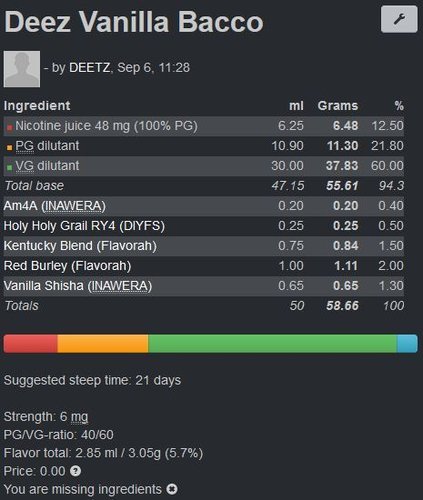The width and height of the screenshot is (423, 500).
Task: Click the Price help question mark icon
Action: pos(76,471)
